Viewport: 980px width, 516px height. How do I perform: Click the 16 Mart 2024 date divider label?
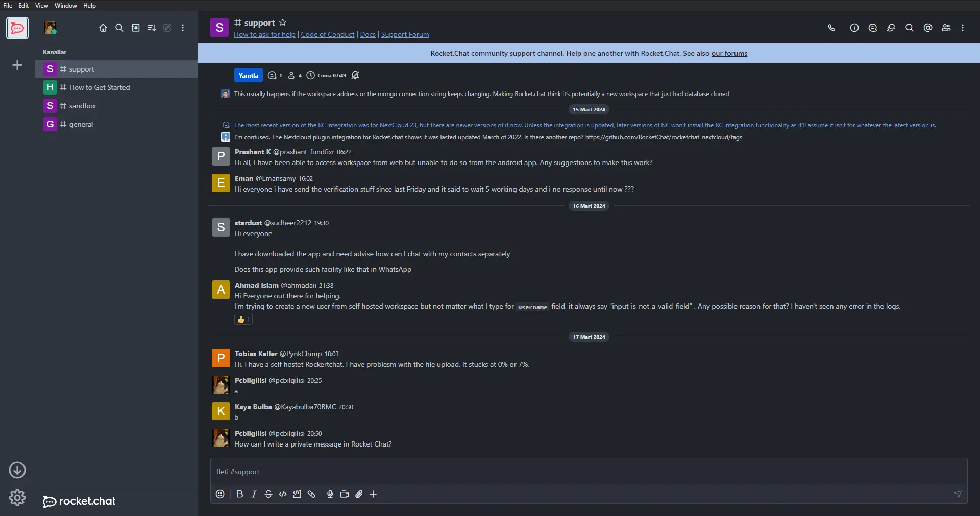(x=589, y=206)
